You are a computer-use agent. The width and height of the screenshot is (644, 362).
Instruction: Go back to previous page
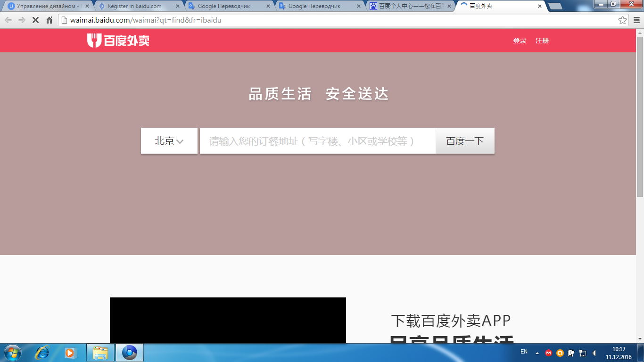[x=8, y=20]
